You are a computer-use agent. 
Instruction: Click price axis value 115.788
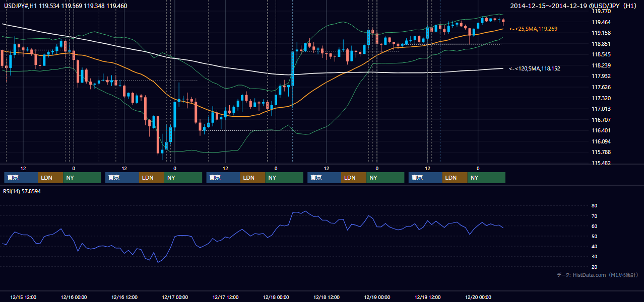pos(601,153)
